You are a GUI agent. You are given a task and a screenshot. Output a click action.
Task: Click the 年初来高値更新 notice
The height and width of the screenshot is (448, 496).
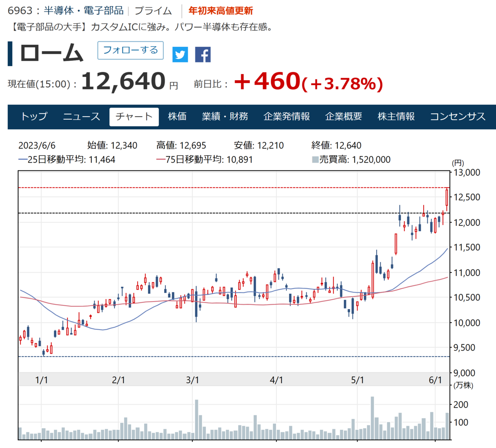[221, 11]
